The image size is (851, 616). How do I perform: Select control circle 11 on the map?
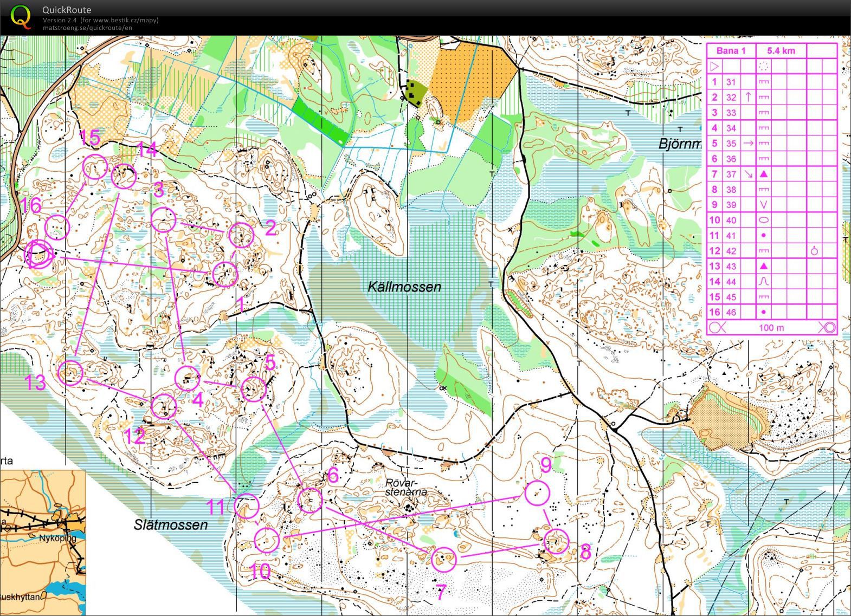[246, 506]
